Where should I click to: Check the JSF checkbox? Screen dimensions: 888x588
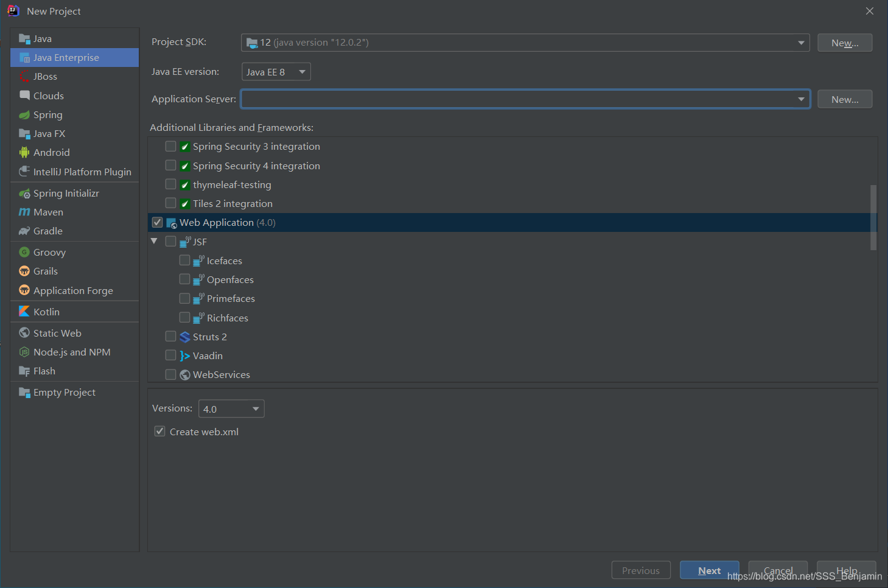[x=171, y=242]
